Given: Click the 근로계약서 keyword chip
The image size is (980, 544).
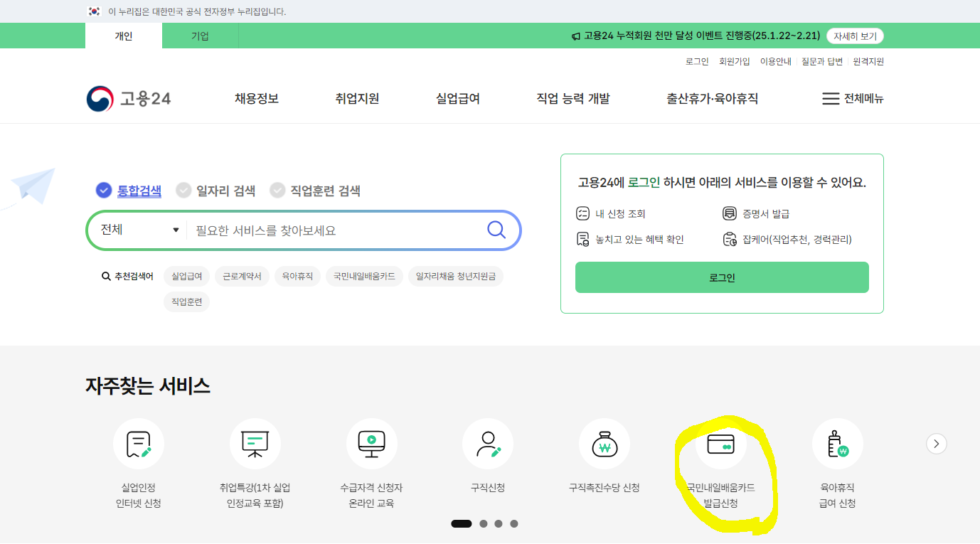Looking at the screenshot, I should pyautogui.click(x=243, y=276).
